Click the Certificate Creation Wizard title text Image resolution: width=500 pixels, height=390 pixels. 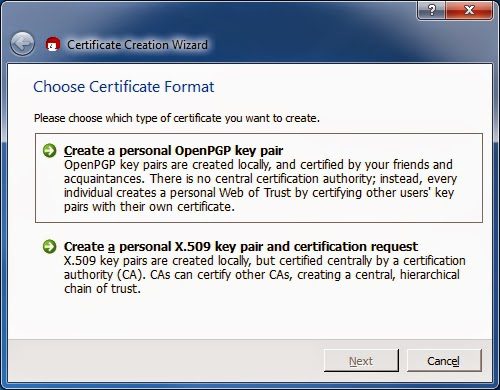137,45
